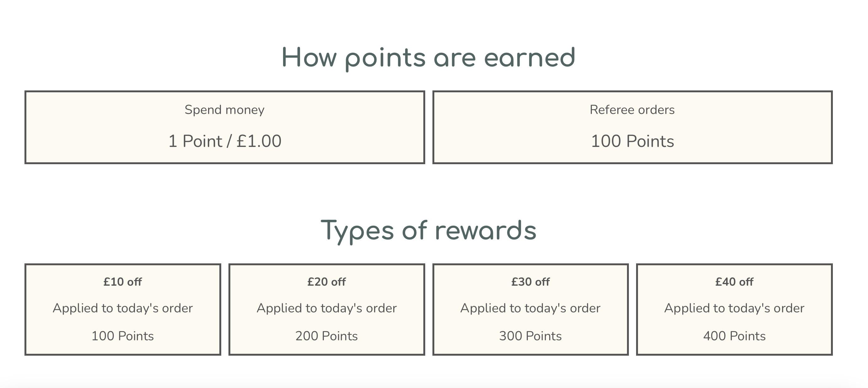Click the "300 Points" reward cost
Image resolution: width=868 pixels, height=388 pixels.
530,336
